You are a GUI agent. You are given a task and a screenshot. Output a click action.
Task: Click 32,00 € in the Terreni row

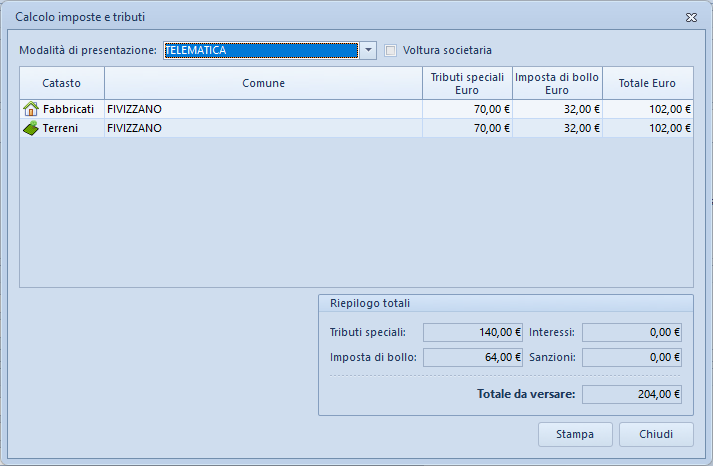[x=582, y=128]
